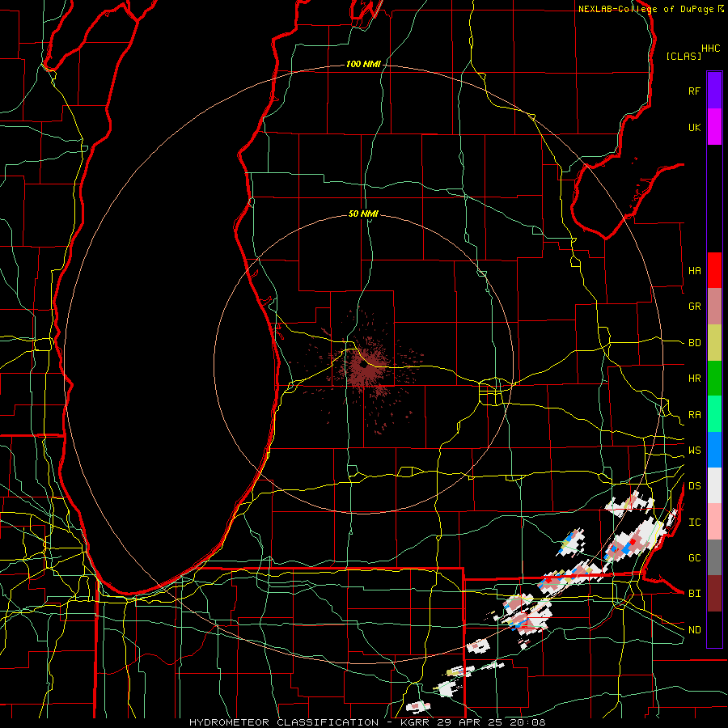
Task: Click the DS white legend swatch
Action: point(714,485)
